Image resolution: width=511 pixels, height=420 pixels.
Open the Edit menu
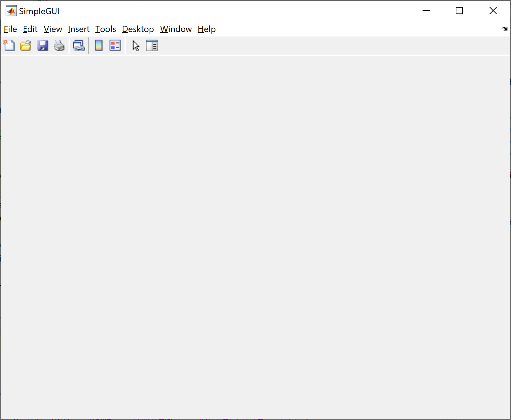pyautogui.click(x=30, y=29)
